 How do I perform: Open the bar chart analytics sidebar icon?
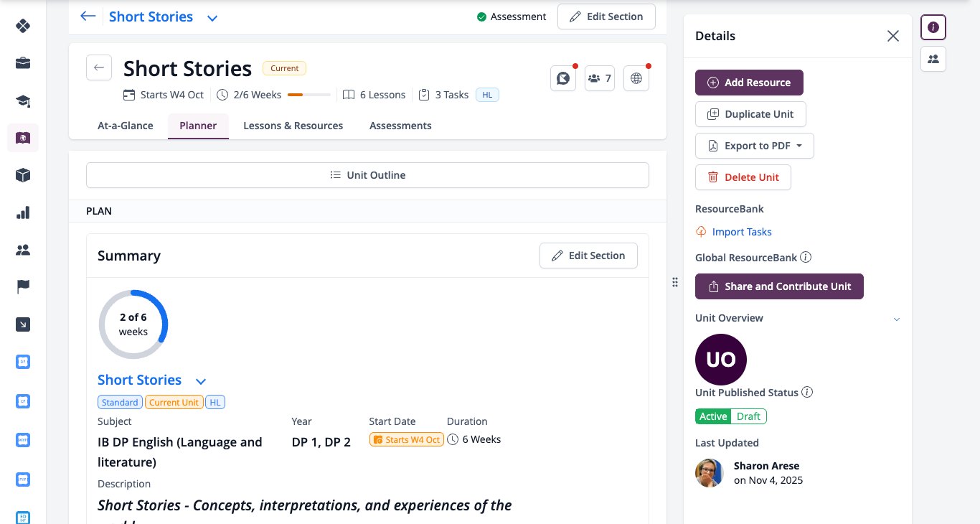pos(23,212)
